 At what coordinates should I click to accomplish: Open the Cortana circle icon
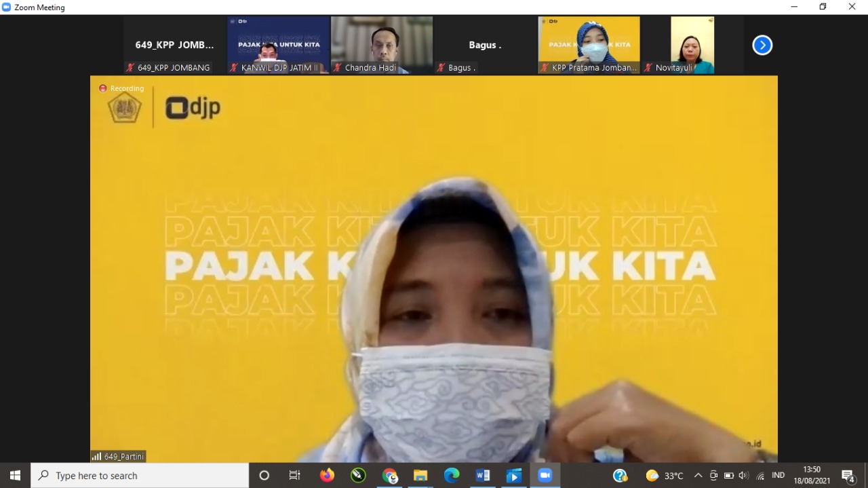tap(264, 476)
